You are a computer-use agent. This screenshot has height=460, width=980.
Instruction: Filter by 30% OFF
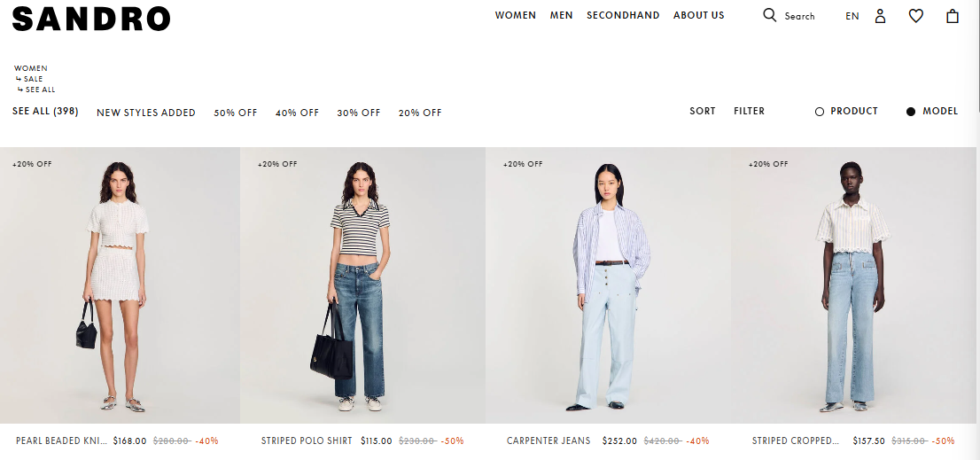click(x=359, y=113)
